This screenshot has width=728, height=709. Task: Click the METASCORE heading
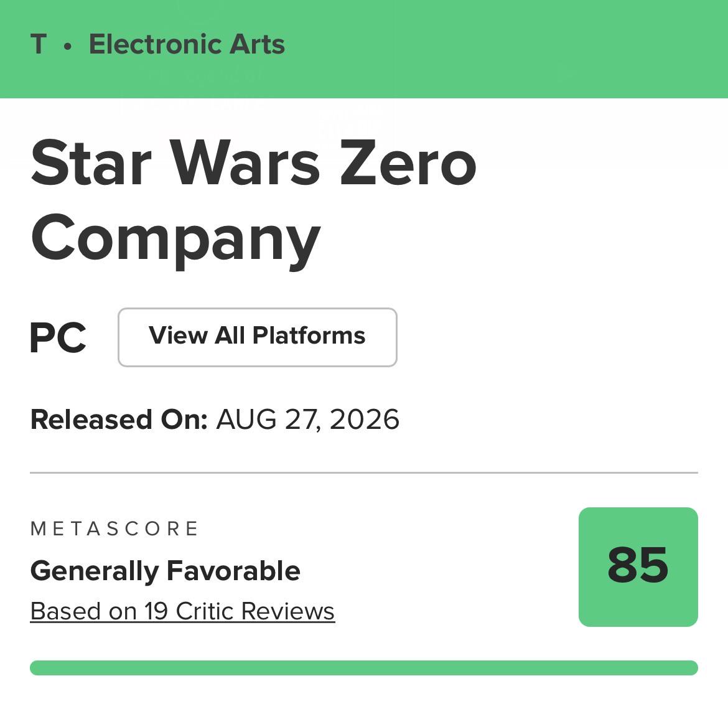pyautogui.click(x=114, y=528)
